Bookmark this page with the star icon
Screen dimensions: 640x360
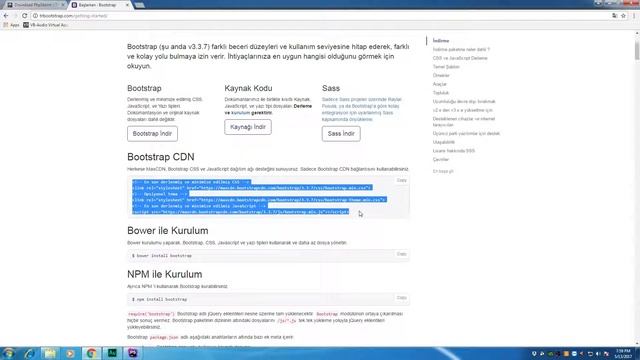[623, 16]
